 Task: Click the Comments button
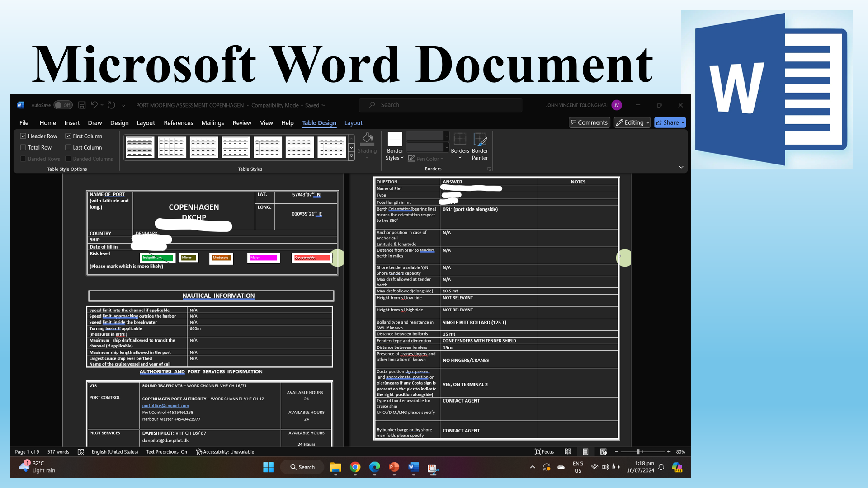click(589, 122)
